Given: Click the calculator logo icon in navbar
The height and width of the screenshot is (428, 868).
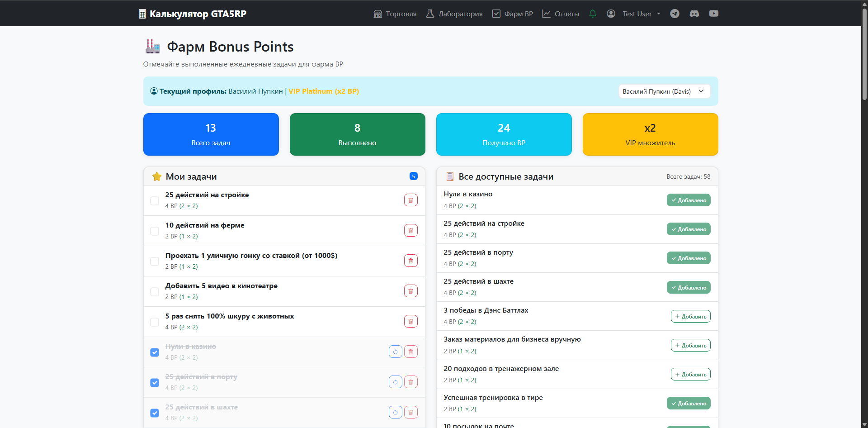Looking at the screenshot, I should [142, 14].
